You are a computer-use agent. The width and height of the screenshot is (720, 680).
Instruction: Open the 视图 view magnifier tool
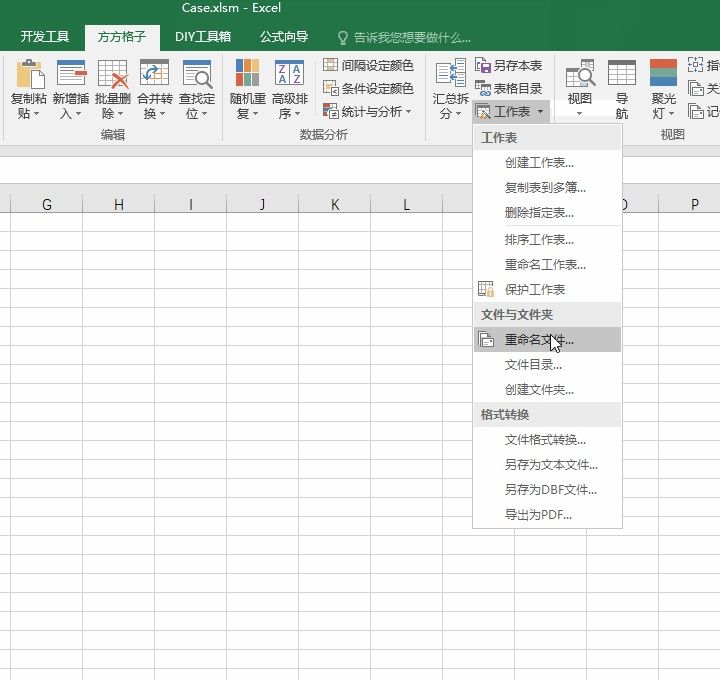(580, 73)
